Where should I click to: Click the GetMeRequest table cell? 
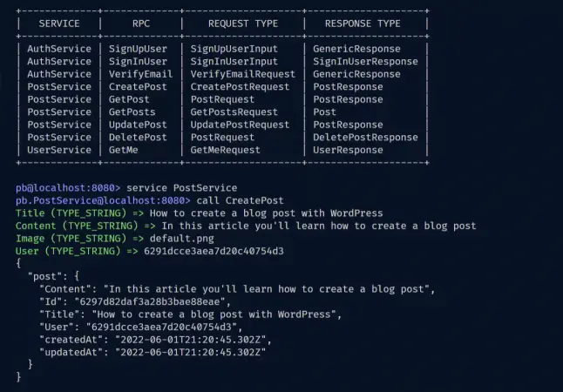(225, 150)
